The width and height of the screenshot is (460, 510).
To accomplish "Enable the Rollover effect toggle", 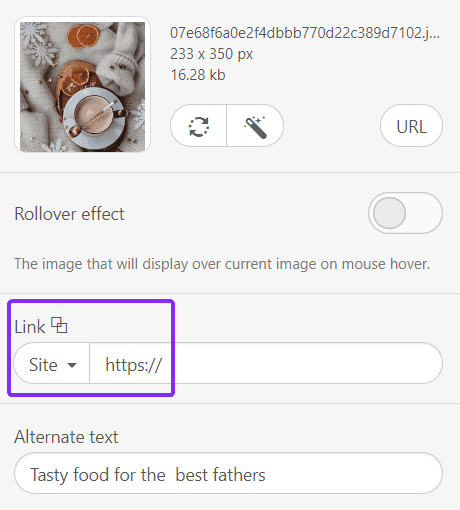I will [x=405, y=213].
